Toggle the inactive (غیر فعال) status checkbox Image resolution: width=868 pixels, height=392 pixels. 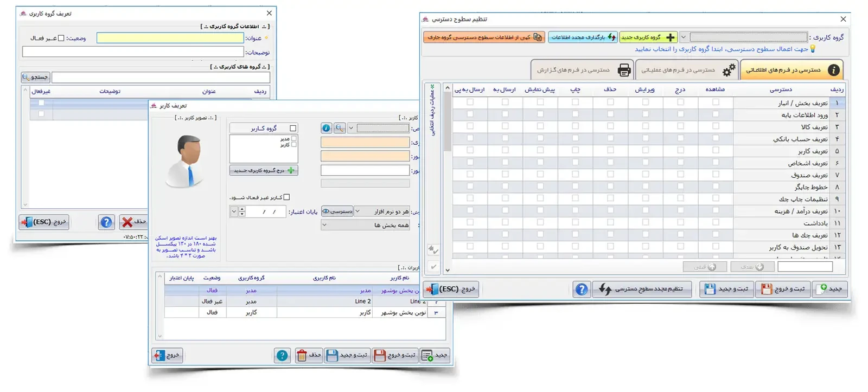tap(61, 38)
